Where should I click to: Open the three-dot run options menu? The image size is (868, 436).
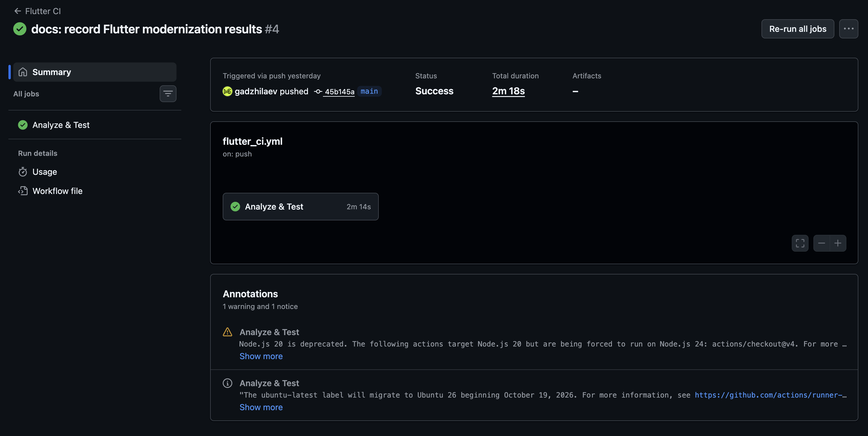point(848,29)
